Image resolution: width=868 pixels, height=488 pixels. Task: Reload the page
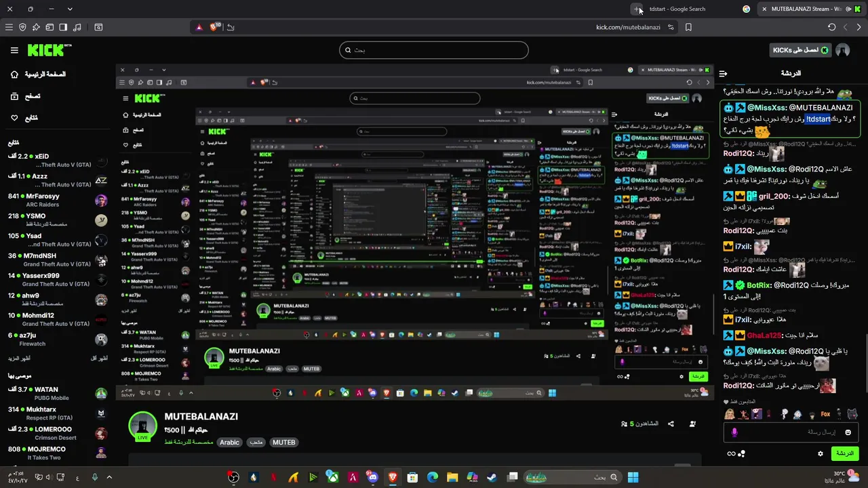click(832, 27)
